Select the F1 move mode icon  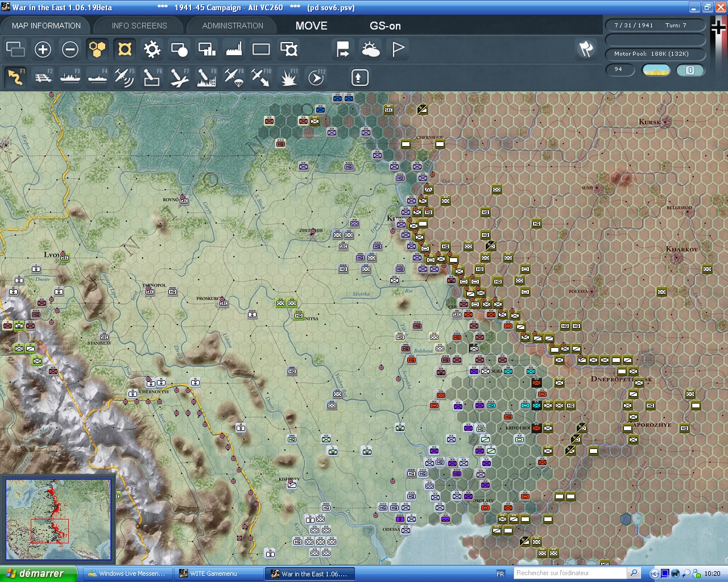[x=15, y=77]
